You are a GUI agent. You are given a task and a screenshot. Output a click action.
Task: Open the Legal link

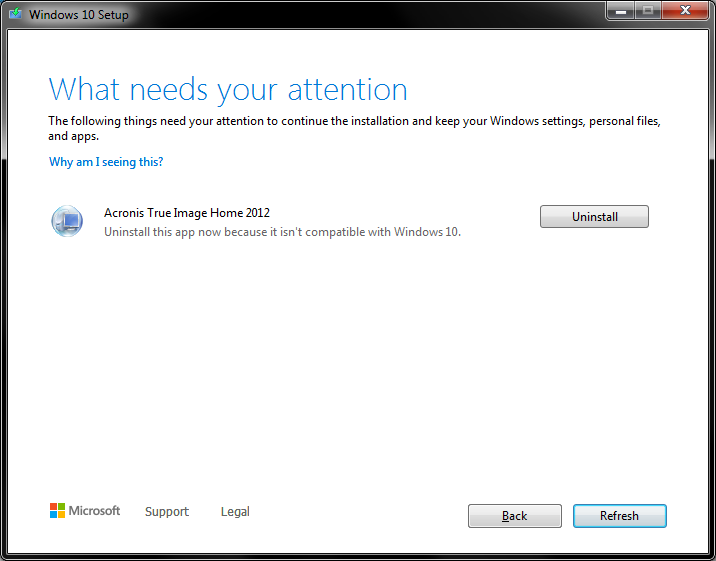(x=235, y=512)
